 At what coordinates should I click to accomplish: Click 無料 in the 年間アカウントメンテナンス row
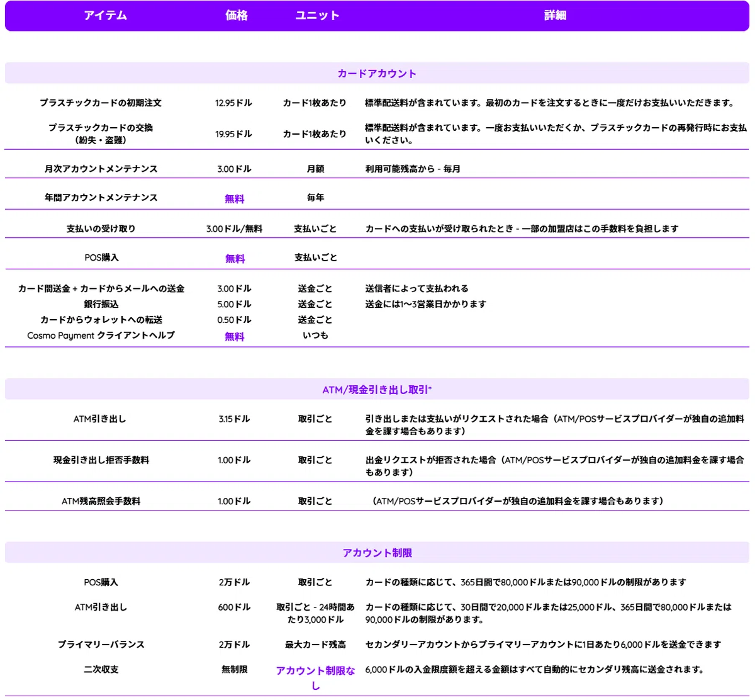click(x=234, y=198)
